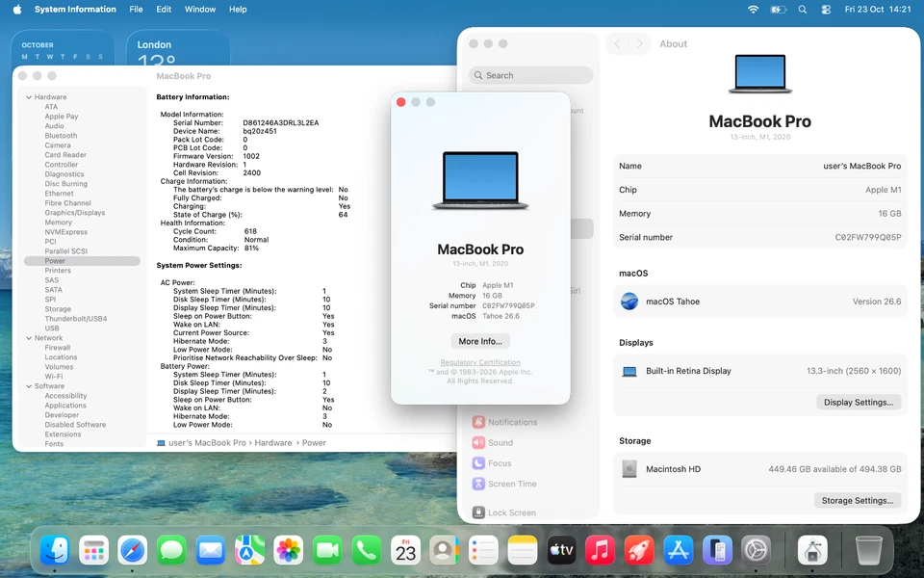Click the System Information icon in the Dock
924x578 pixels.
click(812, 551)
